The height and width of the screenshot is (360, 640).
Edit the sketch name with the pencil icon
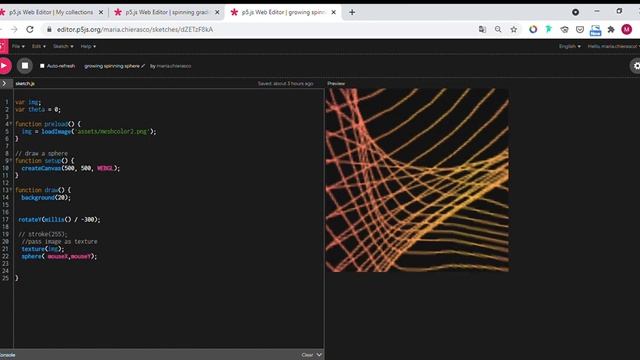(143, 66)
